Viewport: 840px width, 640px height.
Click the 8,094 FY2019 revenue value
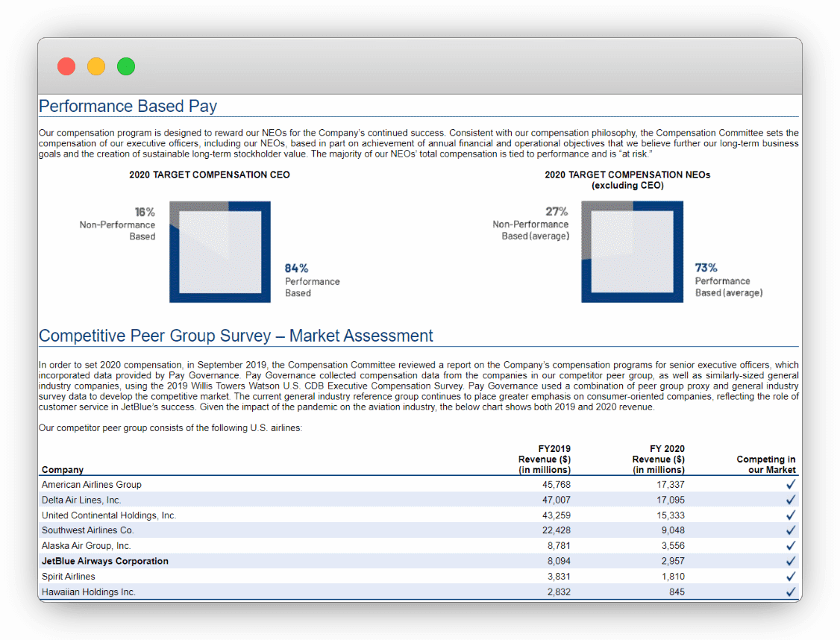pyautogui.click(x=559, y=561)
